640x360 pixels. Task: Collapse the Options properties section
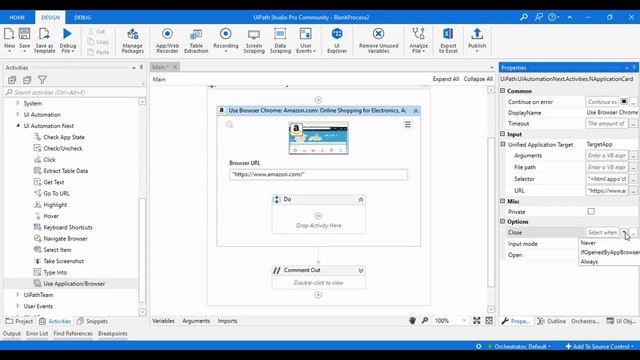coord(502,221)
